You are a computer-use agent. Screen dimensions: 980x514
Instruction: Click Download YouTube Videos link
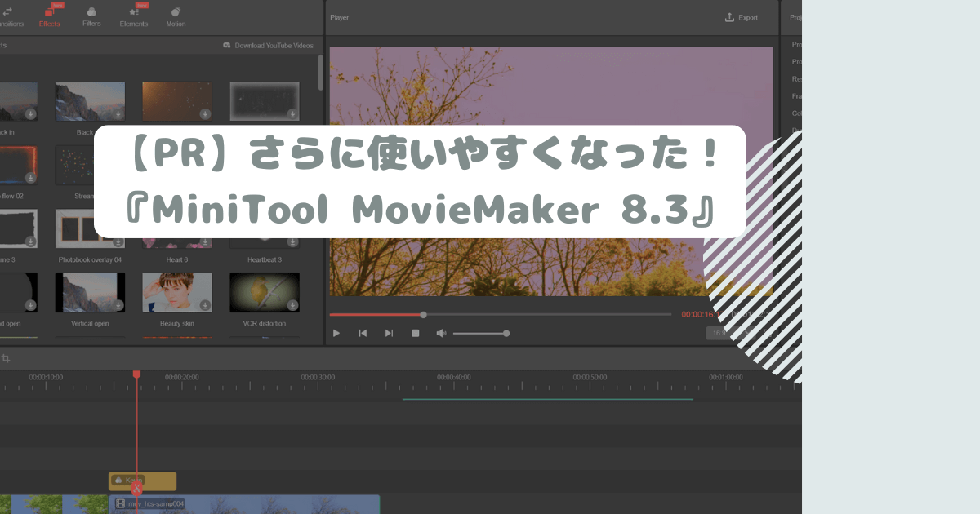point(268,46)
